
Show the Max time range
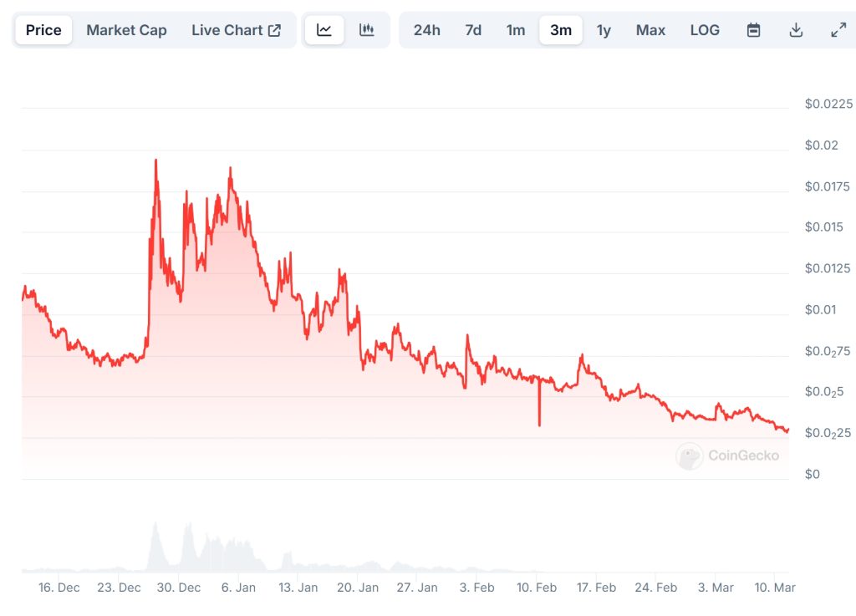point(650,30)
